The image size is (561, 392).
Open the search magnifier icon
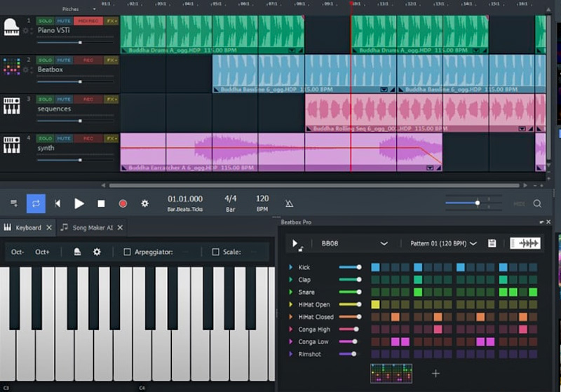[x=537, y=203]
